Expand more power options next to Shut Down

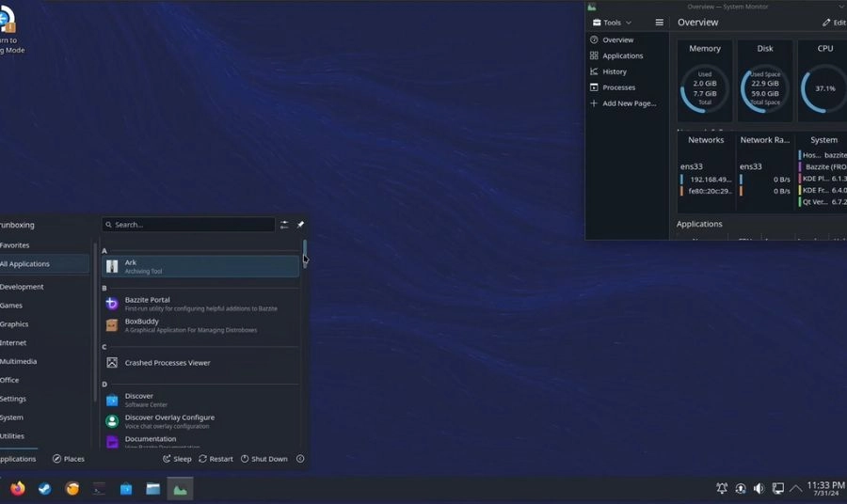(x=300, y=459)
